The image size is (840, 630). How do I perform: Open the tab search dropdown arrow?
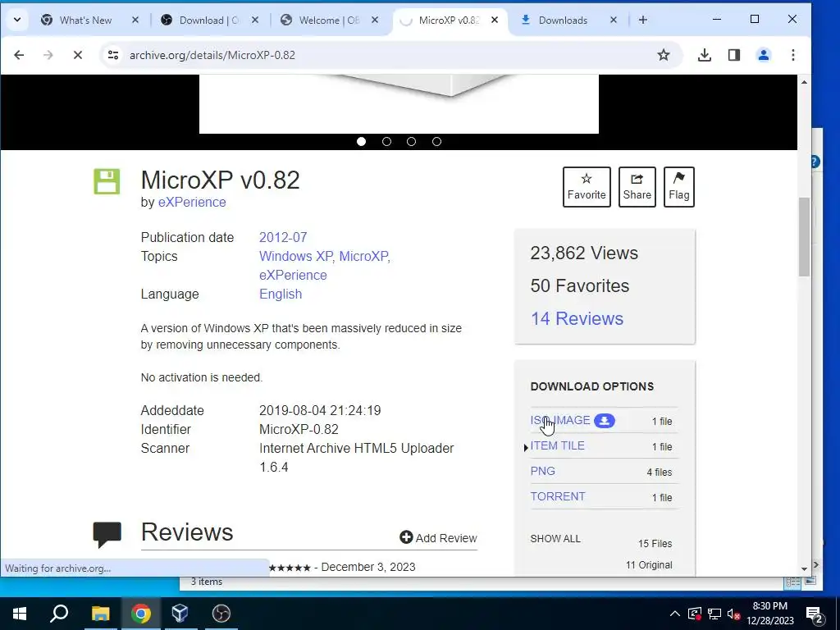(x=17, y=20)
